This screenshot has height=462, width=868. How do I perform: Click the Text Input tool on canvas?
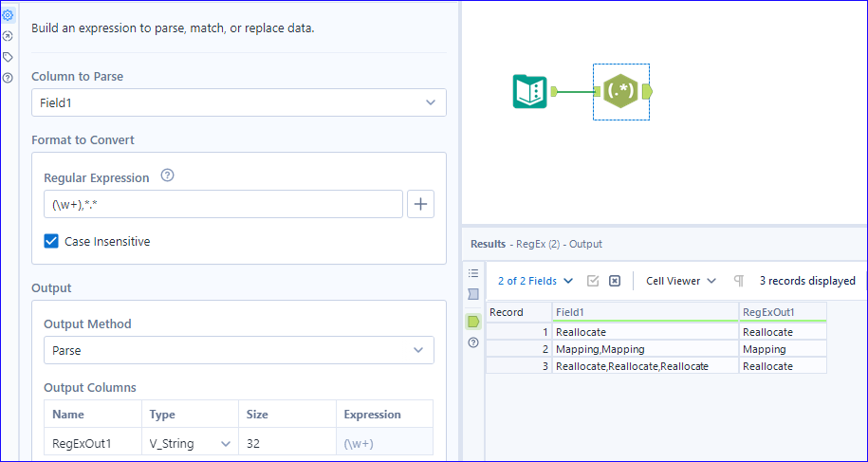tap(529, 91)
